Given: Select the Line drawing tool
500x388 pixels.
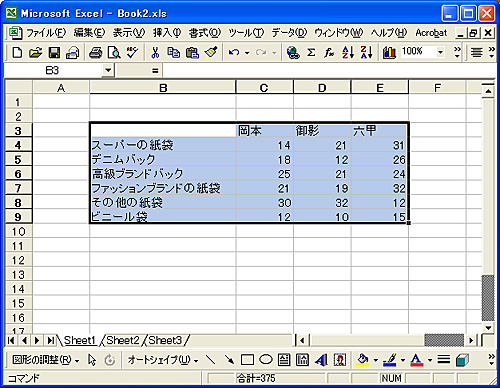Looking at the screenshot, I should tap(210, 360).
